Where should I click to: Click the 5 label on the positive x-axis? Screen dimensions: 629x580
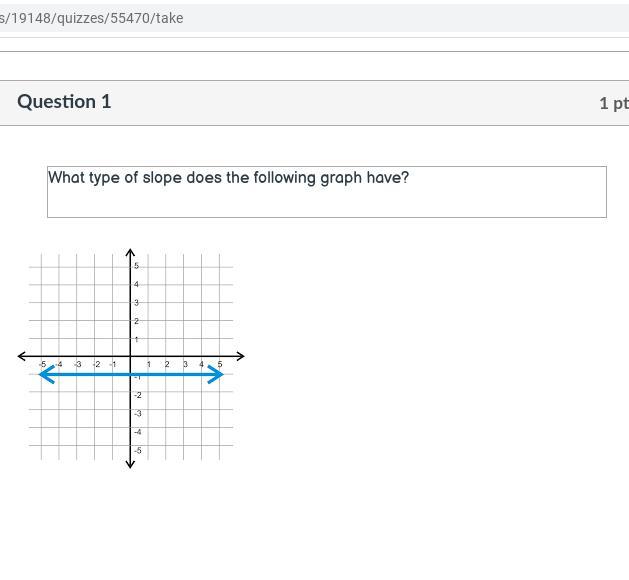pyautogui.click(x=220, y=364)
